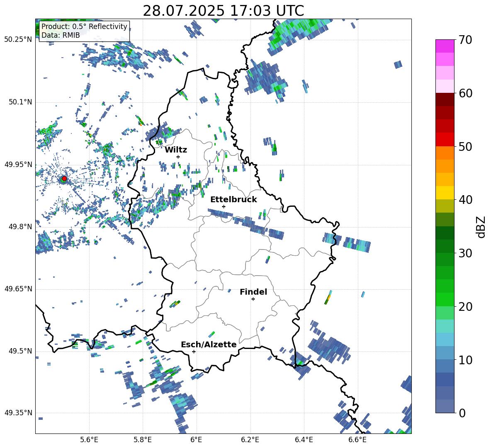Image resolution: width=491 pixels, height=448 pixels.
Task: Click the dBZ colorbar axis label
Action: [480, 227]
